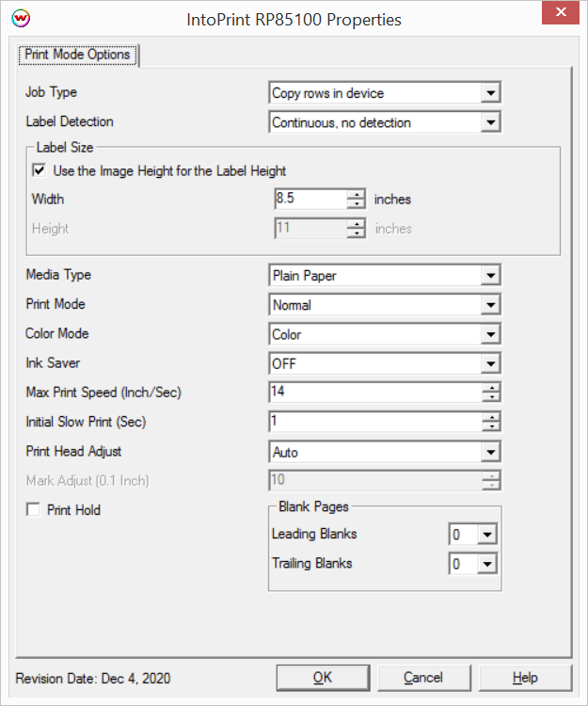
Task: Close the Properties dialog window
Action: [561, 12]
